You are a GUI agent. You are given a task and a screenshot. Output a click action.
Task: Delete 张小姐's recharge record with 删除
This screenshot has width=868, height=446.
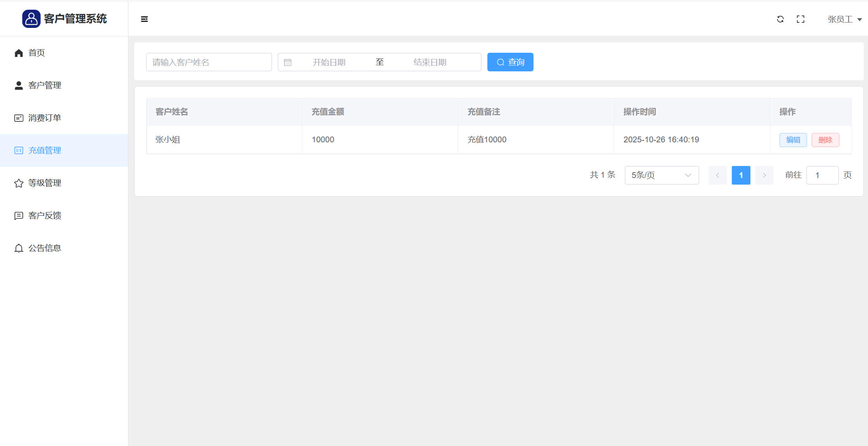[x=825, y=140]
